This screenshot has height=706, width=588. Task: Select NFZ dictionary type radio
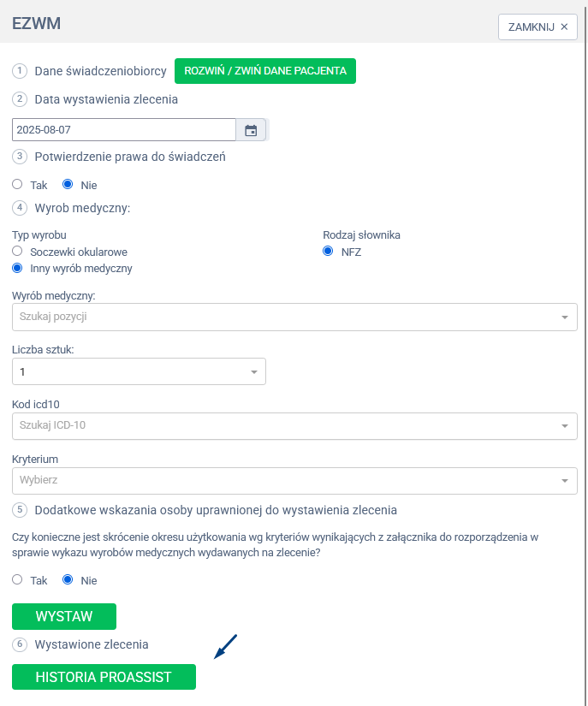pyautogui.click(x=328, y=252)
